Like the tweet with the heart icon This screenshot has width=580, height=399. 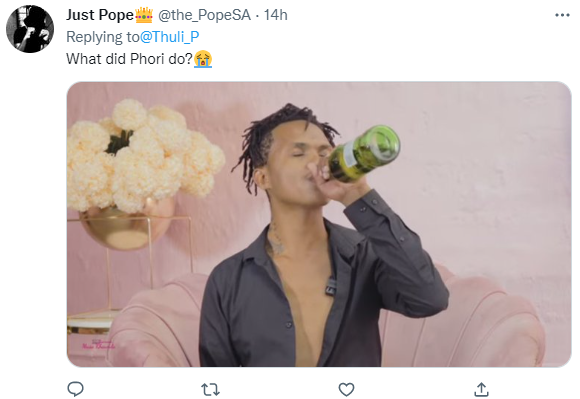coord(346,389)
